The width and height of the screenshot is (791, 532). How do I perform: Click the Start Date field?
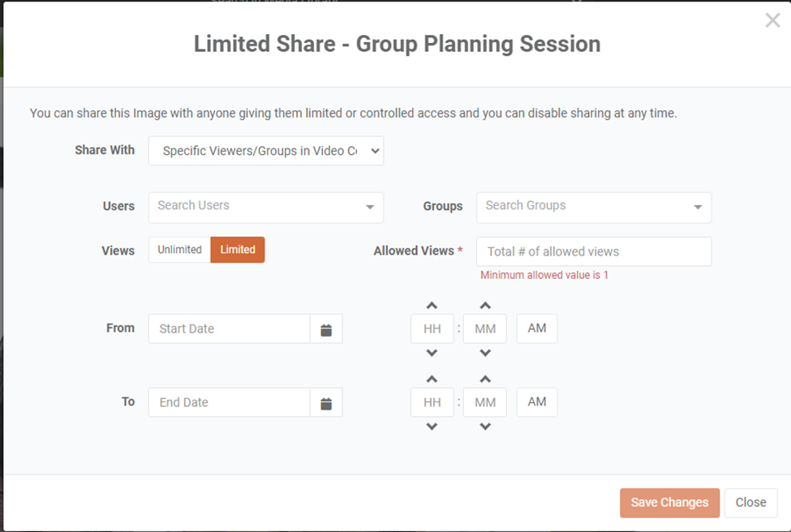click(229, 329)
